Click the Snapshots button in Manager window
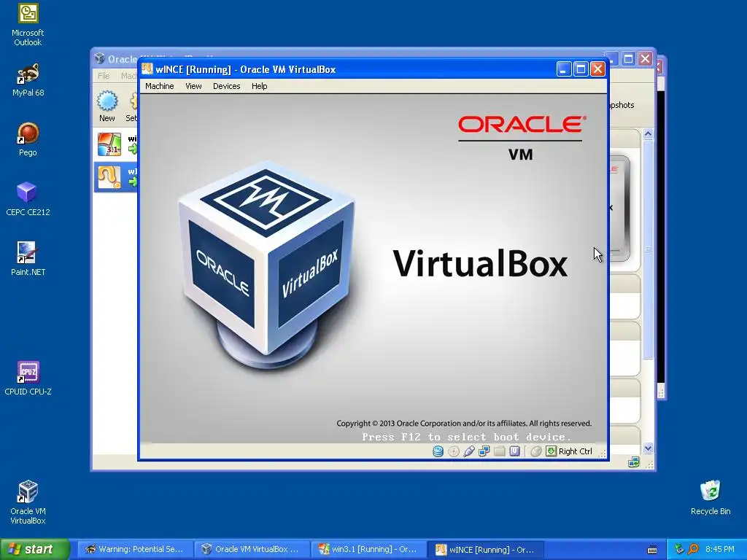 coord(622,105)
